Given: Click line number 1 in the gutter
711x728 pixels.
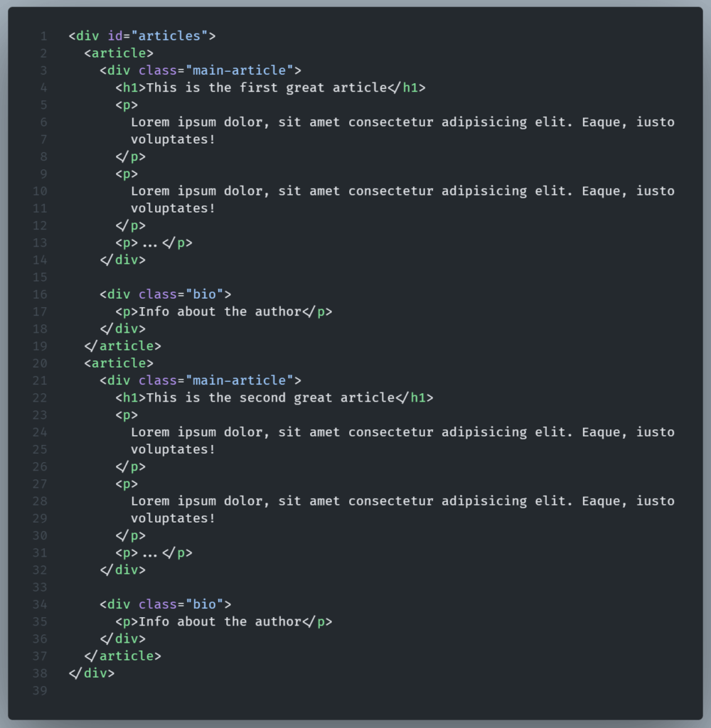Looking at the screenshot, I should 43,36.
